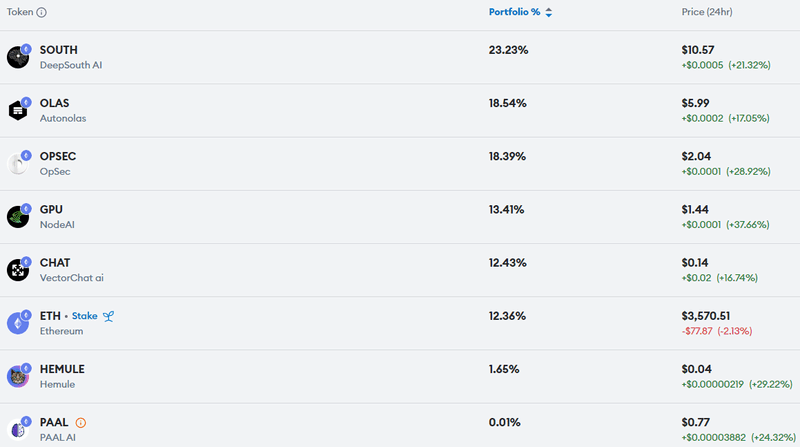The height and width of the screenshot is (447, 800).
Task: Click the GPU NodeAI token icon
Action: click(x=18, y=217)
